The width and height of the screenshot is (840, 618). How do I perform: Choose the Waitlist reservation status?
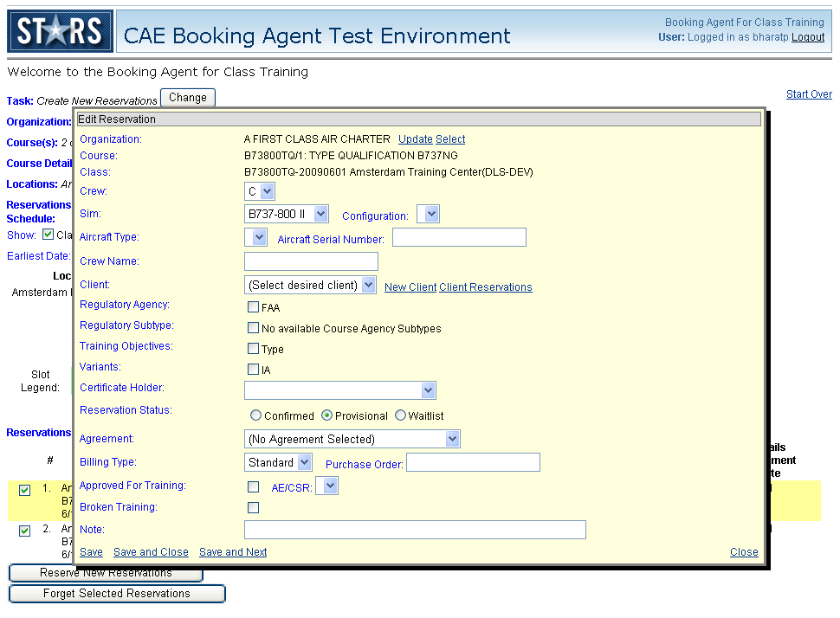point(400,415)
